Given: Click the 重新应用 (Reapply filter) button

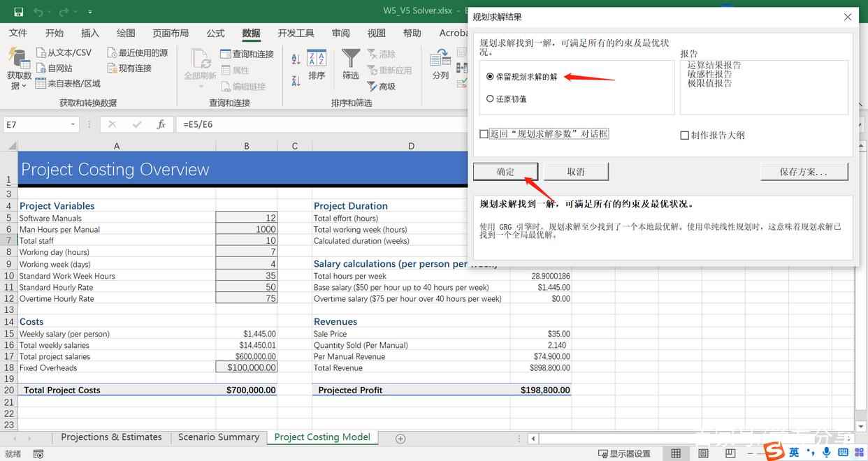Looking at the screenshot, I should tap(389, 71).
